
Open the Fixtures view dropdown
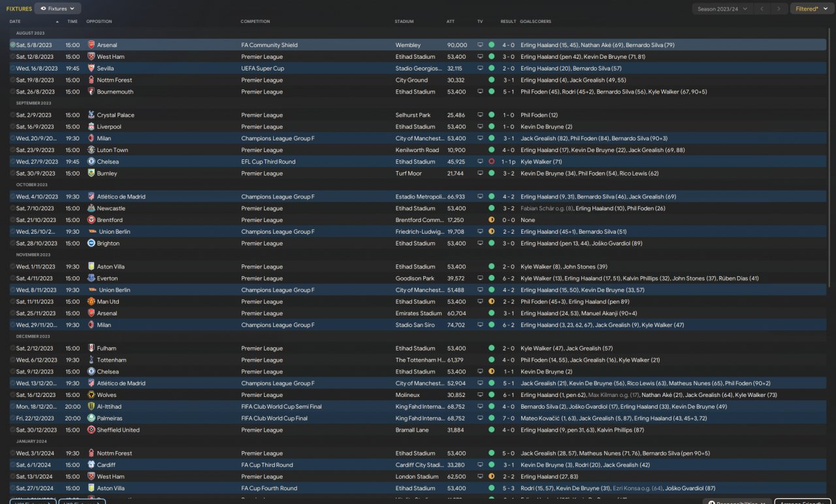(57, 8)
